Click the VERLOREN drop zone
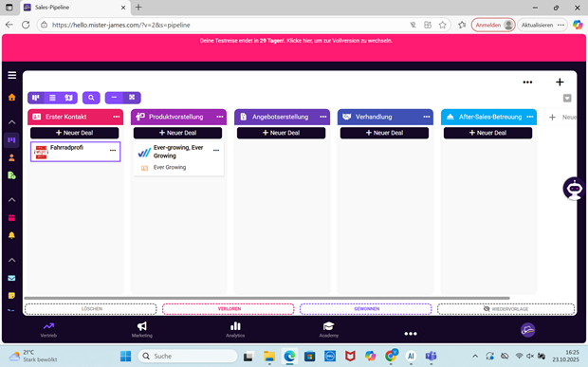Viewport: 588px width, 367px height. point(229,309)
